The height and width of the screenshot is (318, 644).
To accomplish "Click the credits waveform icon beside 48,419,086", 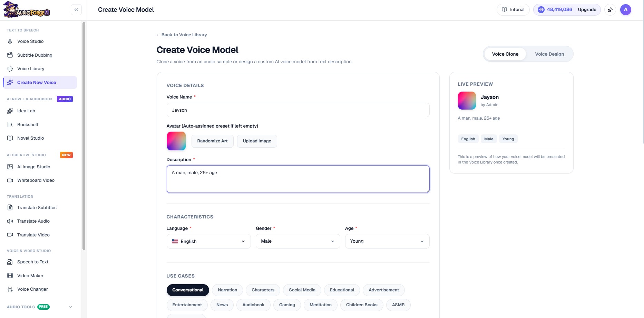I will point(541,10).
